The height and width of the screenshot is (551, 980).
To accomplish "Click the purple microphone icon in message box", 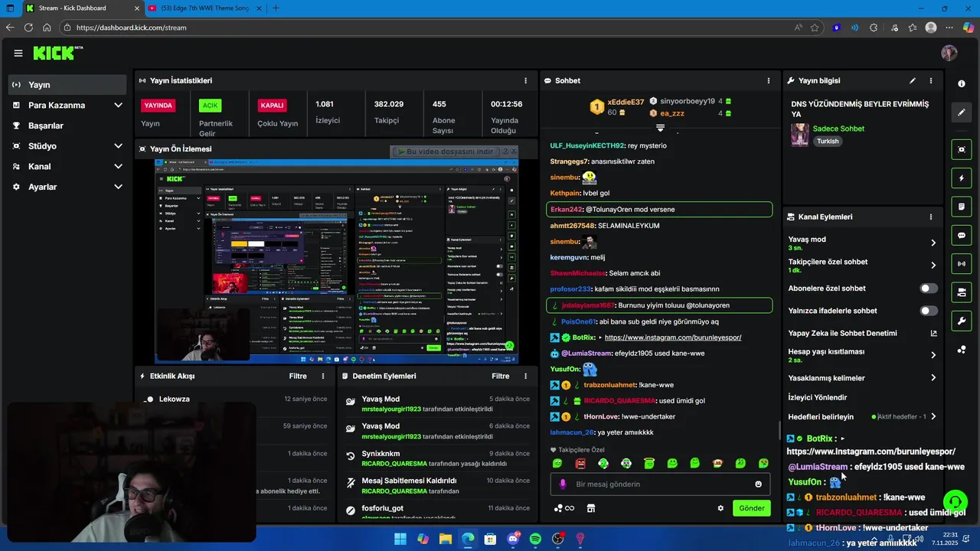I will [563, 484].
